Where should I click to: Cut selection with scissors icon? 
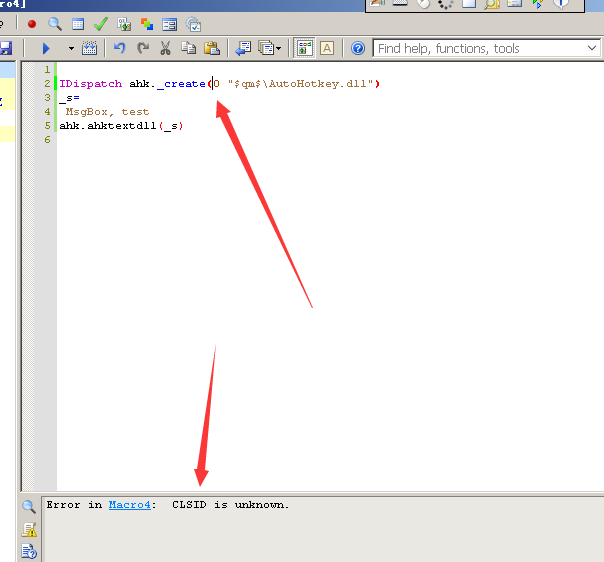click(x=165, y=48)
